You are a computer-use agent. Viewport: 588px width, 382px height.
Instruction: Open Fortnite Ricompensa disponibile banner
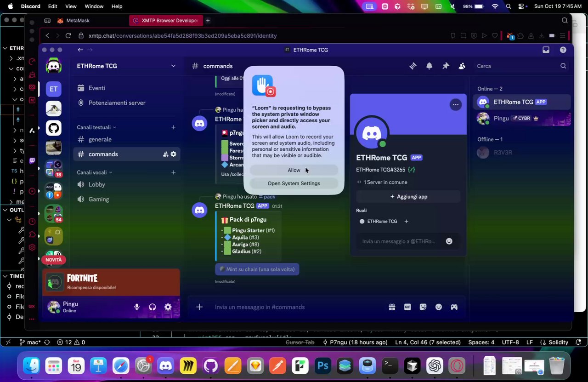(x=111, y=282)
